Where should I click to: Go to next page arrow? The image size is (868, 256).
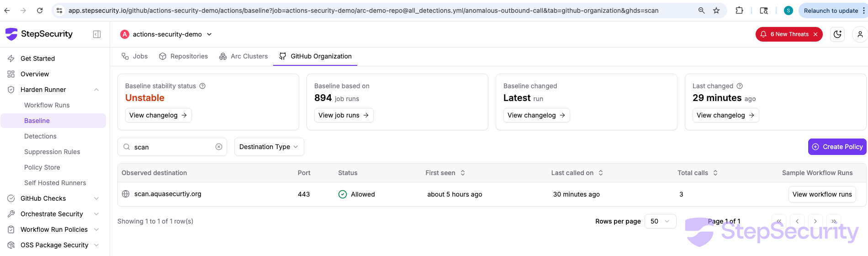coord(815,221)
